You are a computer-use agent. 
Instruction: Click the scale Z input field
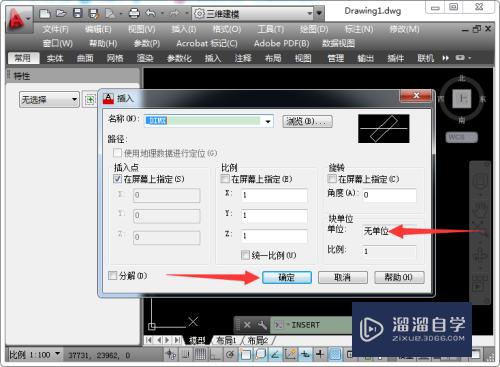[274, 236]
